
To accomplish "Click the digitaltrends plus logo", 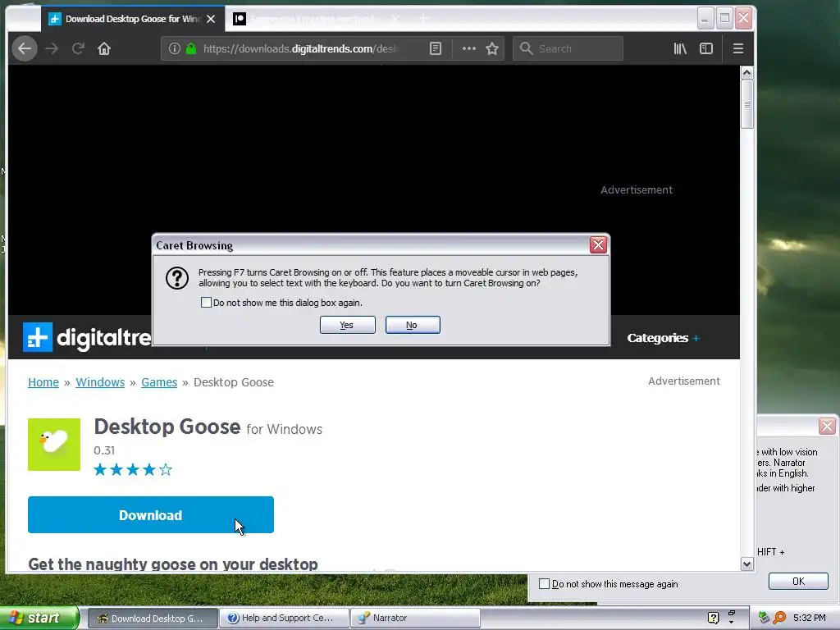I will pos(38,337).
